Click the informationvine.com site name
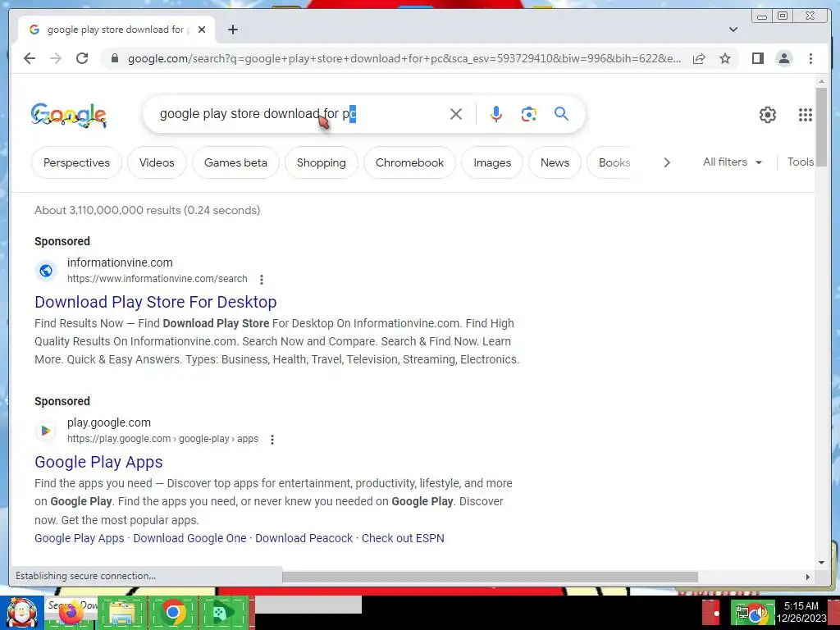 pos(120,262)
